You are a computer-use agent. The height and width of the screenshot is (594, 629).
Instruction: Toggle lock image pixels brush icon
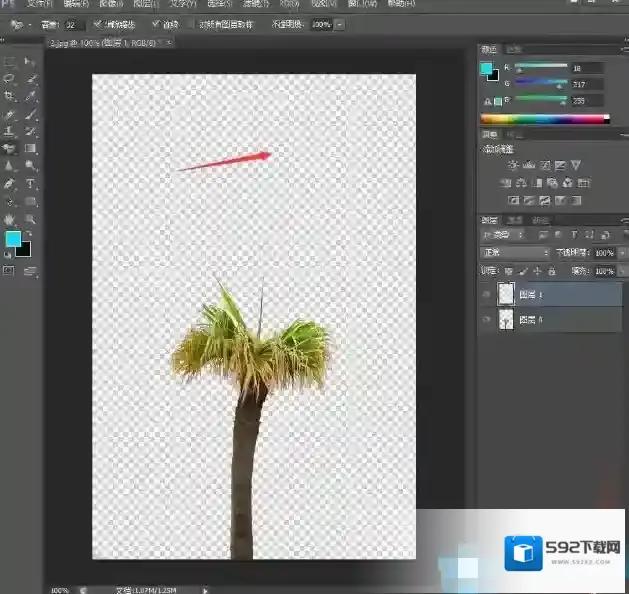tap(522, 272)
